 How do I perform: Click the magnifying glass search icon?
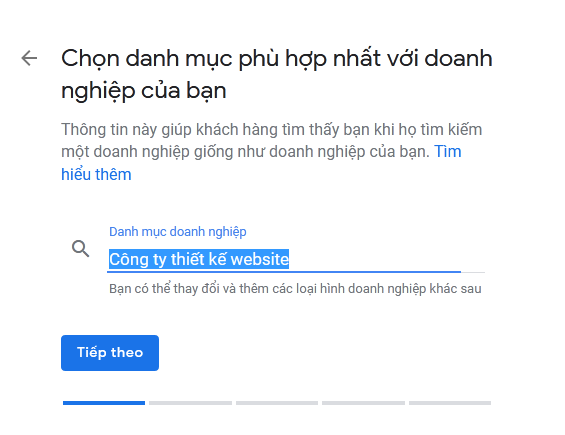pos(80,249)
